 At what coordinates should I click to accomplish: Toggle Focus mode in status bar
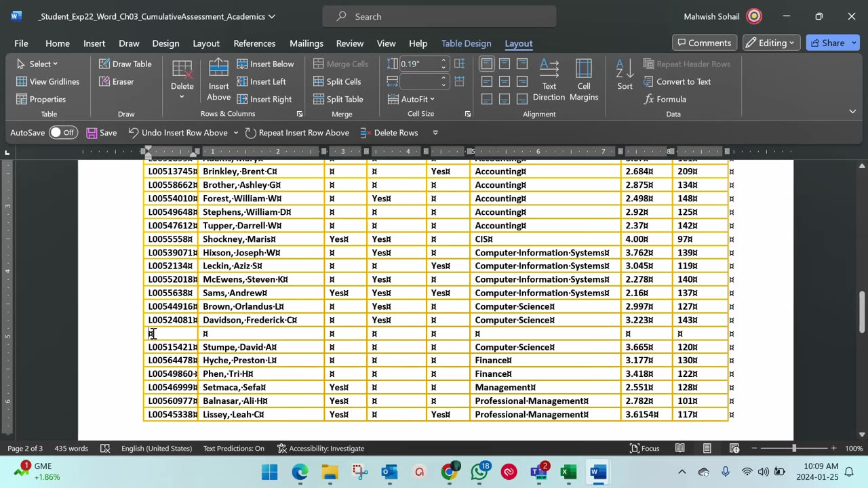644,448
